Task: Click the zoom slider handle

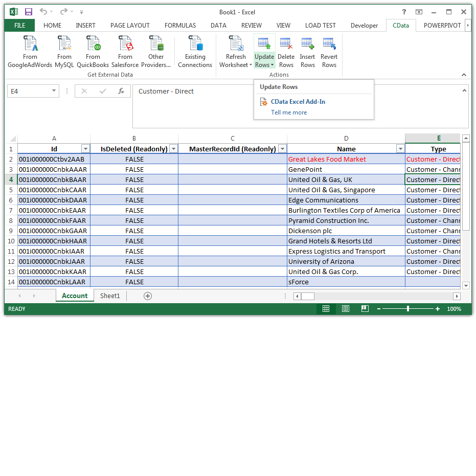Action: click(408, 309)
